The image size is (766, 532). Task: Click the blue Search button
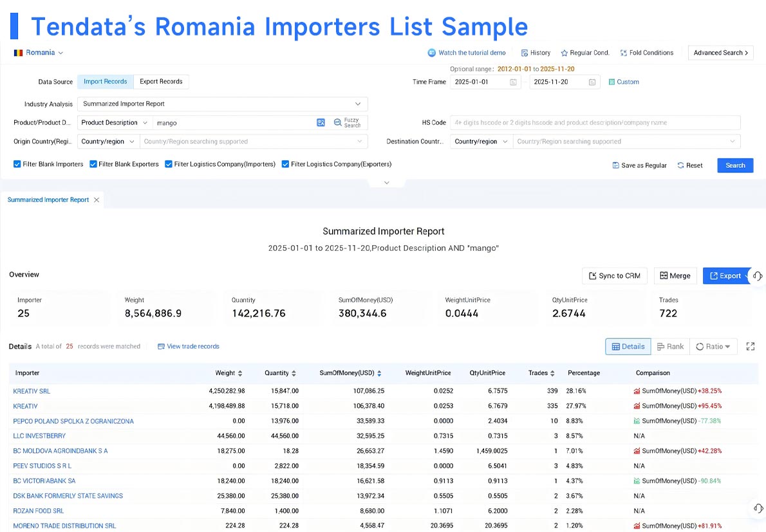pyautogui.click(x=735, y=165)
